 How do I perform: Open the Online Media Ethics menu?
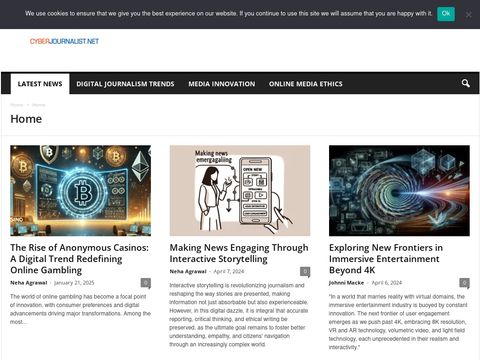[x=306, y=84]
